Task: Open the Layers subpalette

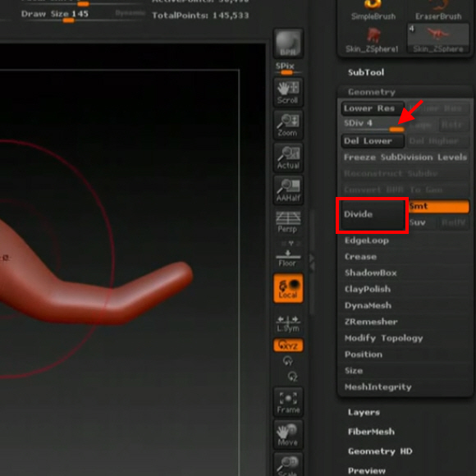Action: point(364,412)
